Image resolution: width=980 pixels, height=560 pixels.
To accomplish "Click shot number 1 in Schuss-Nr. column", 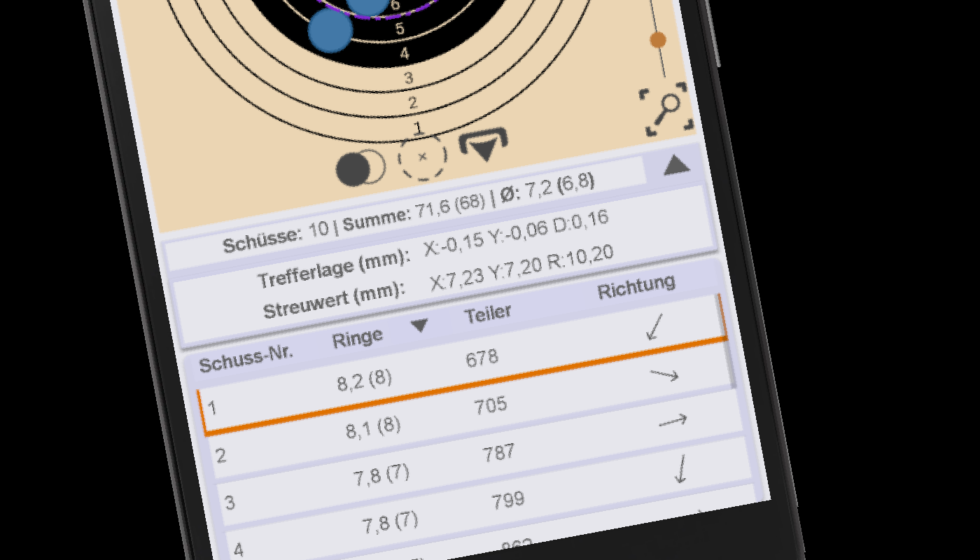I will (x=212, y=408).
